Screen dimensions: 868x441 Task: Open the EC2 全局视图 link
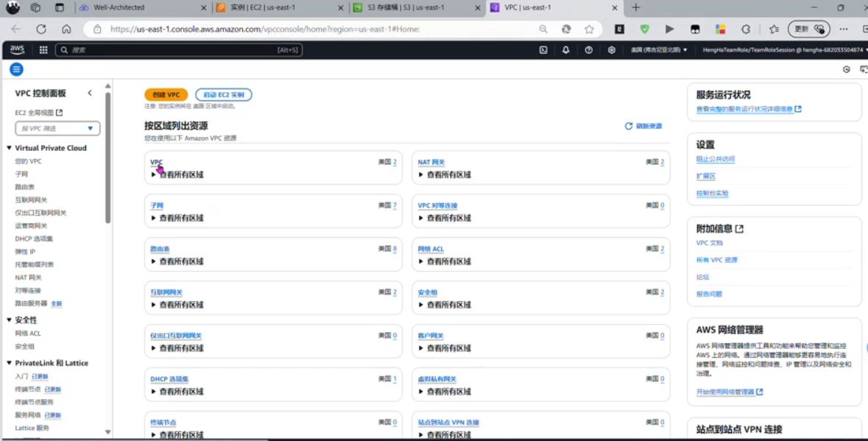pos(39,113)
